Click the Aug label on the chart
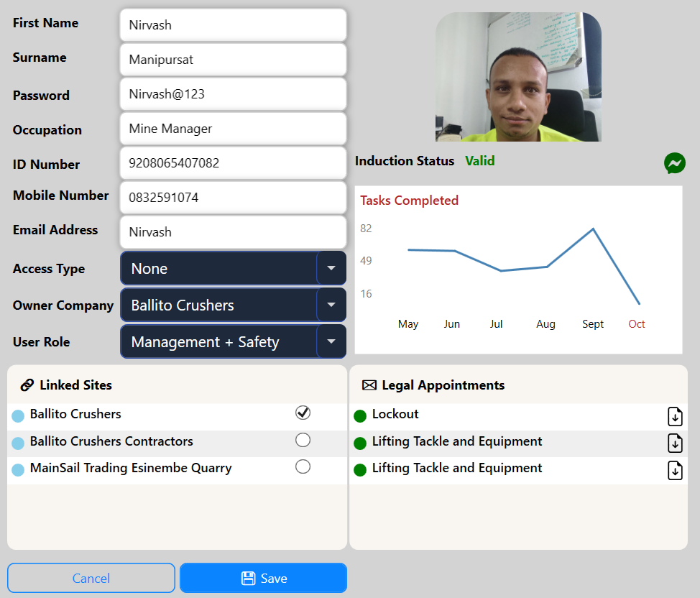 545,324
